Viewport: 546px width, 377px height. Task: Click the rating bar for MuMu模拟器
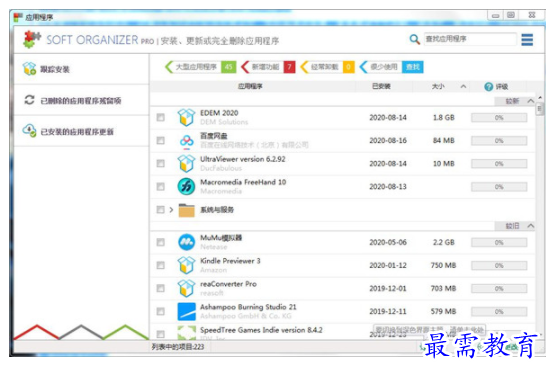coord(499,242)
